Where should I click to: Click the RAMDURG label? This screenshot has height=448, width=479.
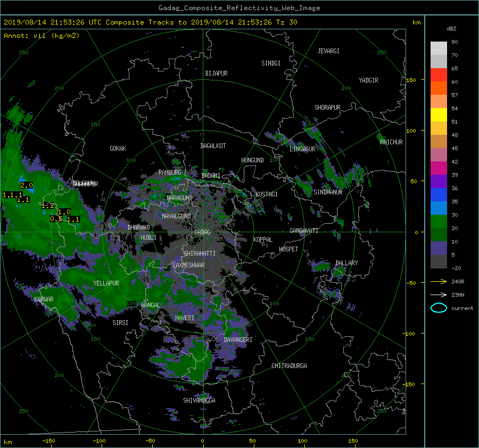point(170,173)
